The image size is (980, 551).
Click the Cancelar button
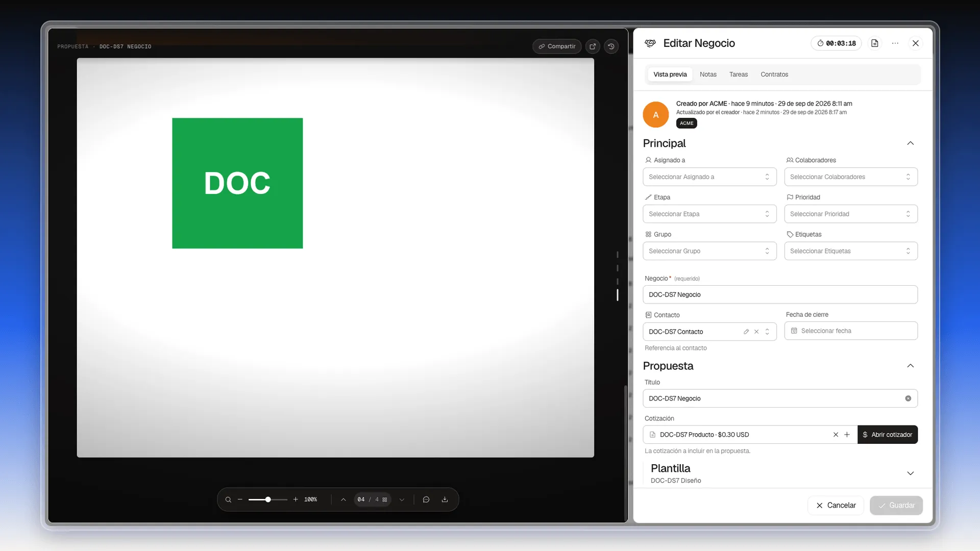[x=836, y=506]
